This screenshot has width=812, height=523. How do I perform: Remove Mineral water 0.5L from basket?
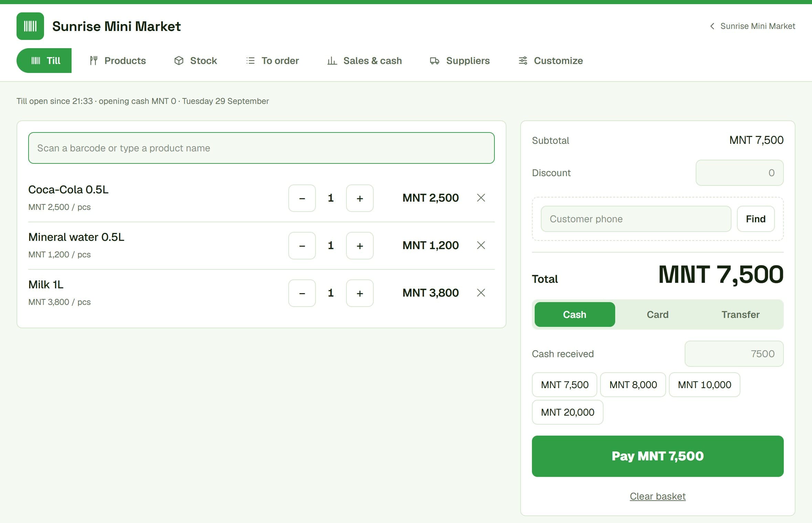click(x=481, y=245)
